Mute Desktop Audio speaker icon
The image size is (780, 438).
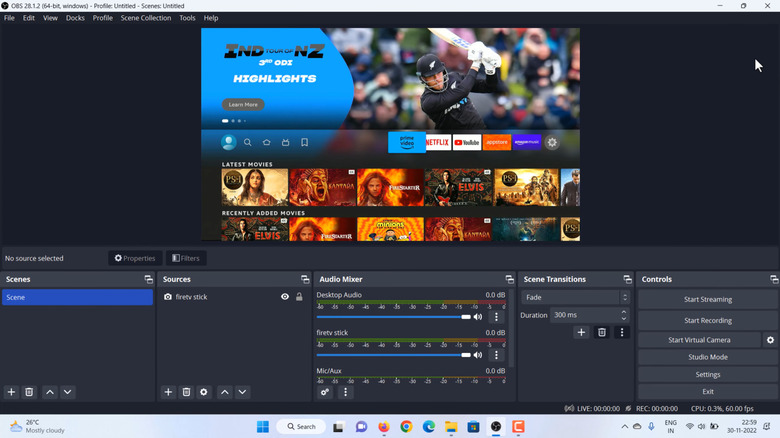click(x=478, y=317)
